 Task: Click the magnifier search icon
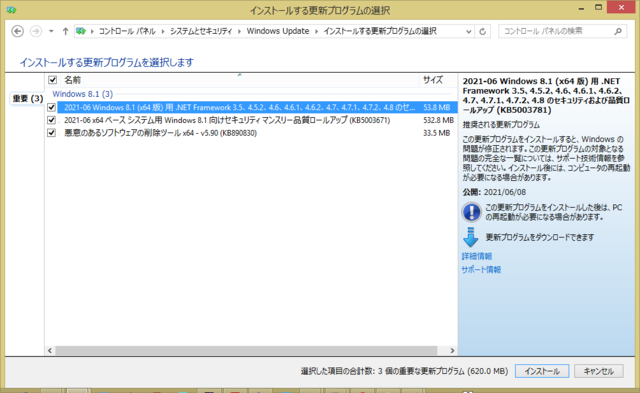click(x=618, y=31)
